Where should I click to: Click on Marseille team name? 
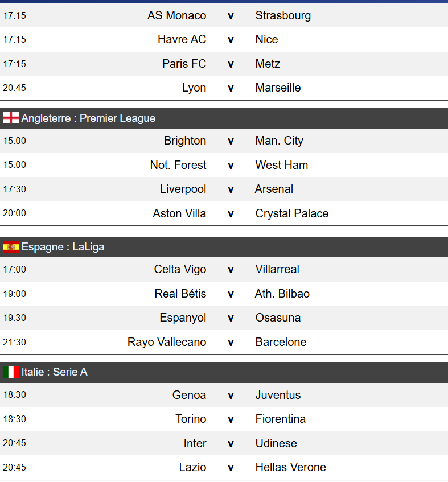tap(278, 88)
